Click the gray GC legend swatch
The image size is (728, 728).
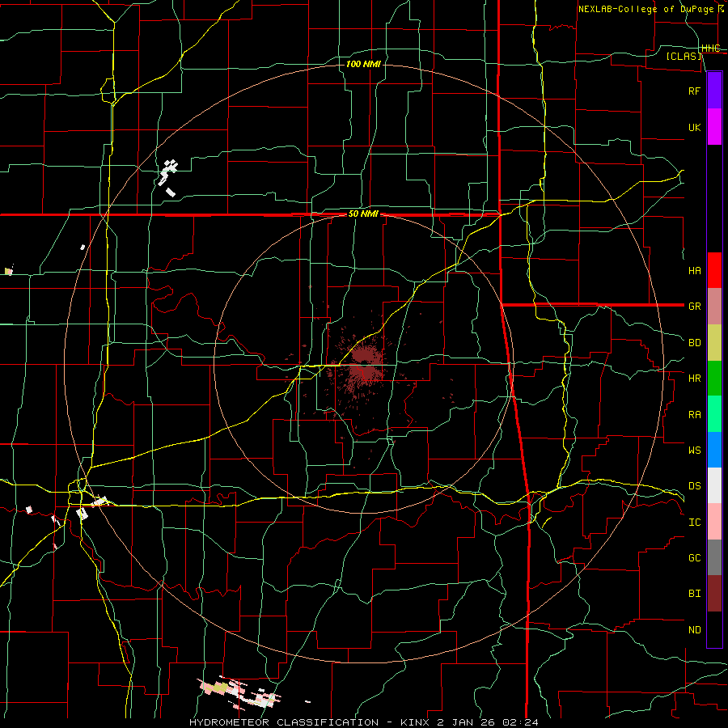point(714,557)
